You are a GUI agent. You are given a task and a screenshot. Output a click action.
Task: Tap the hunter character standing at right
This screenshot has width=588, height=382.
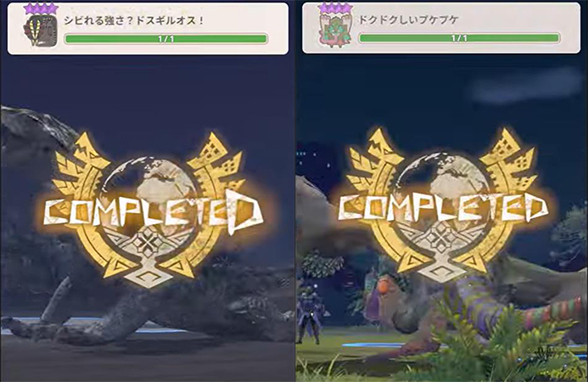pos(310,314)
